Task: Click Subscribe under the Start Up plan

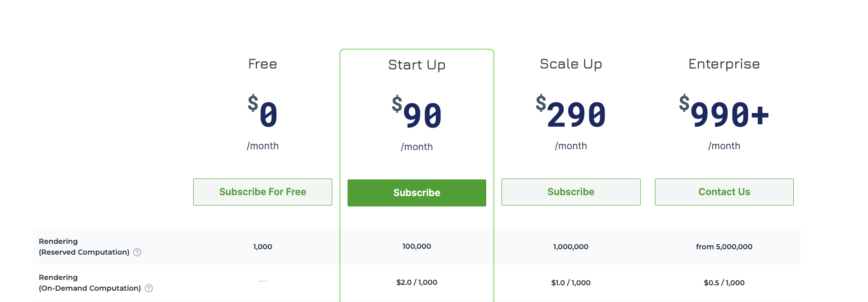Action: click(416, 192)
